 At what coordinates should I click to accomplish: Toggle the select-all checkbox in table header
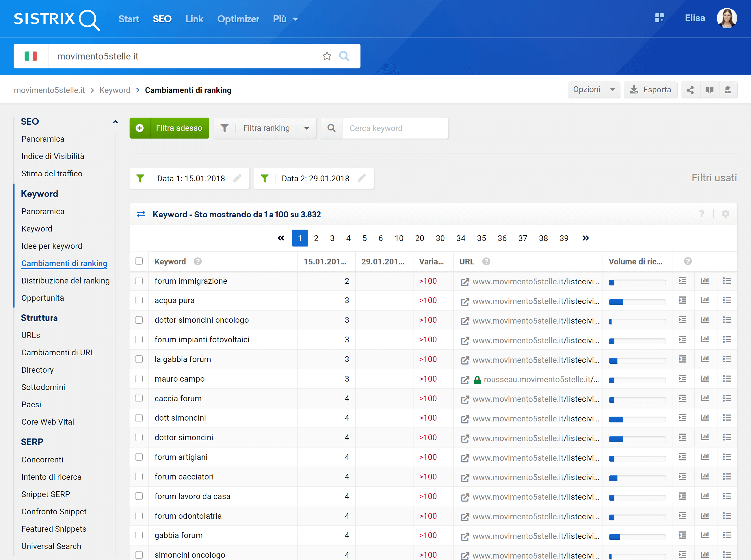coord(139,261)
